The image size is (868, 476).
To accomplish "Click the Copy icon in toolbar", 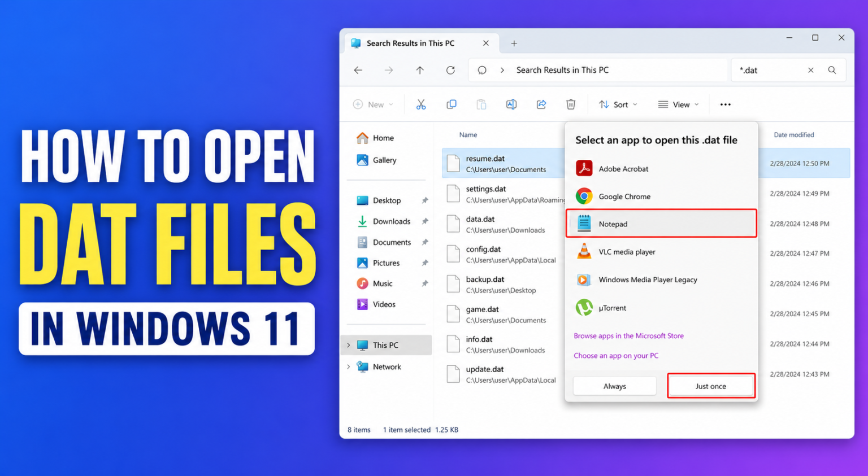I will [x=452, y=104].
